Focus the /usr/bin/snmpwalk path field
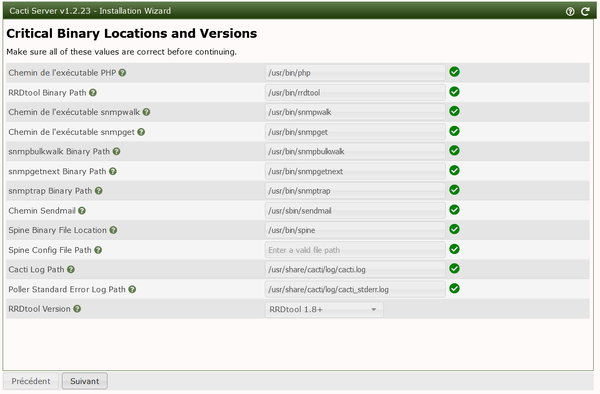 (x=355, y=112)
